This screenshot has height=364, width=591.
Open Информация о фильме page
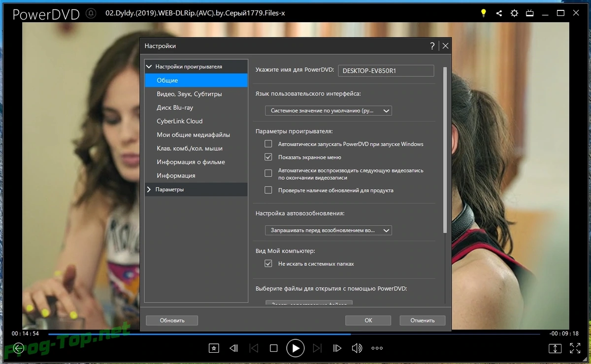coord(196,162)
